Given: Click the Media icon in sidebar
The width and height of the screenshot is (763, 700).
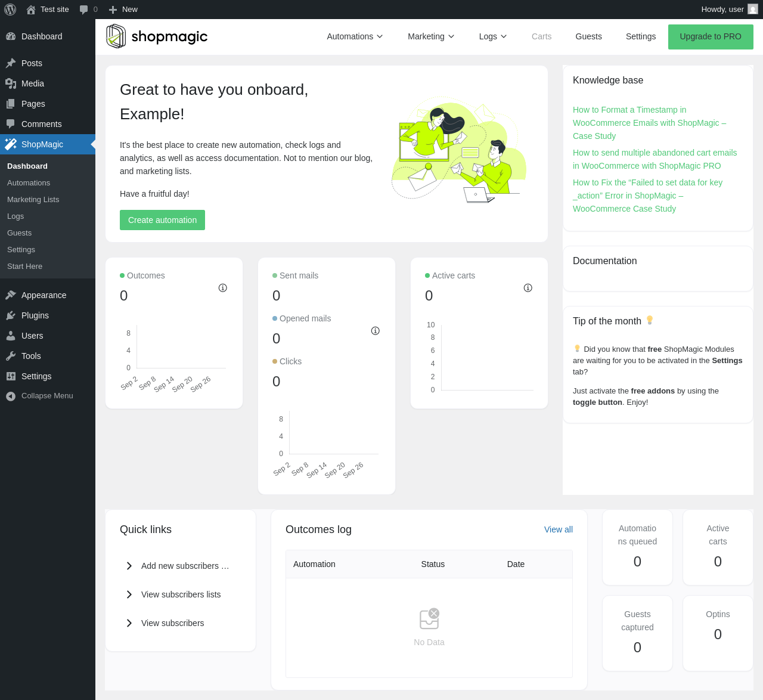Looking at the screenshot, I should coord(11,83).
